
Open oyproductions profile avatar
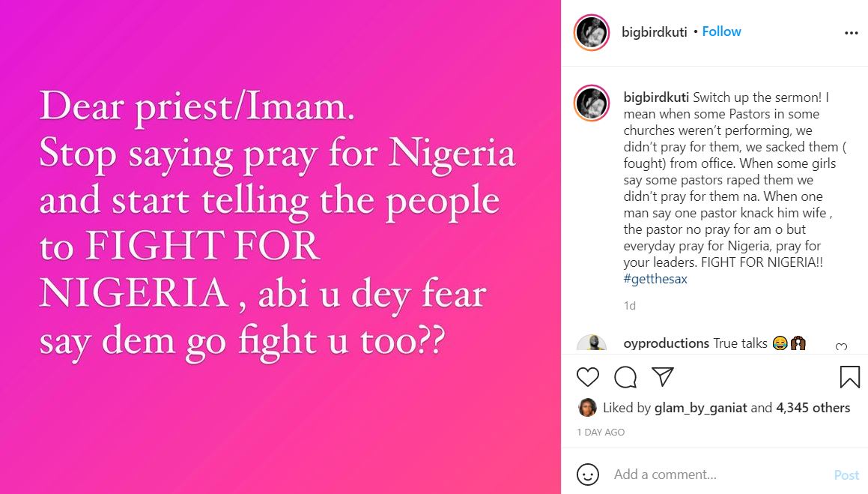592,345
